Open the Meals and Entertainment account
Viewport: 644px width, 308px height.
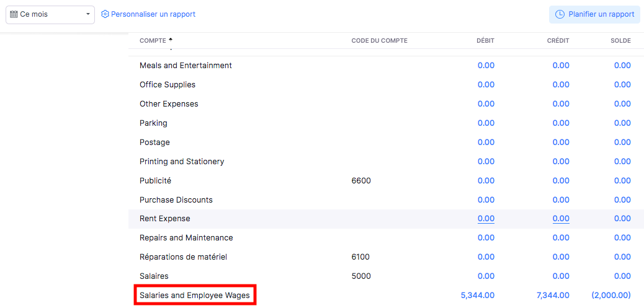tap(186, 65)
